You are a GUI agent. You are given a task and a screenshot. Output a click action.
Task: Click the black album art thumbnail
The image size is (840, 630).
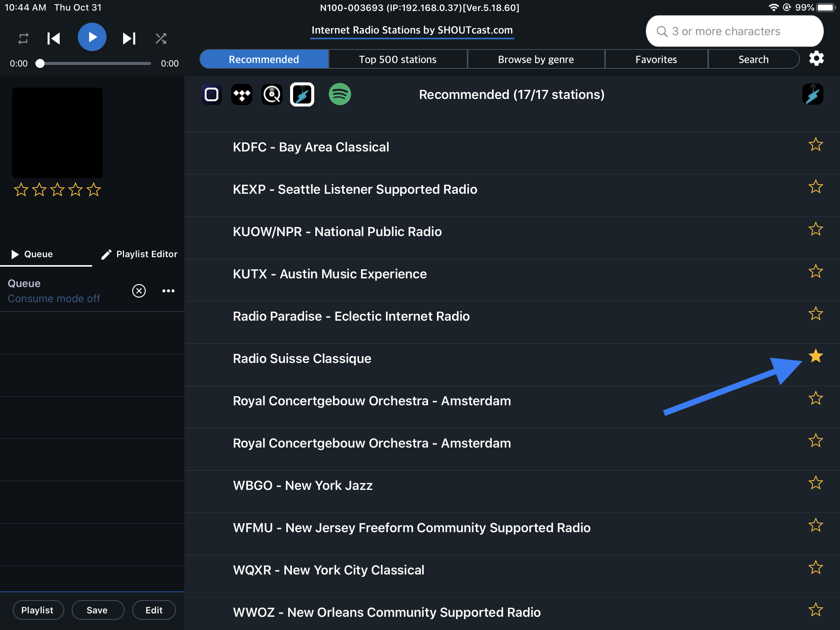[57, 133]
